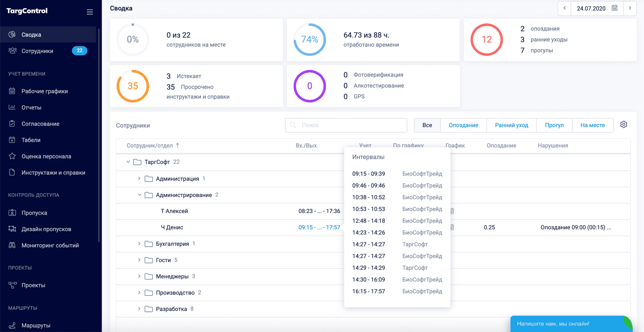Show employees with На месте filter

click(x=592, y=125)
